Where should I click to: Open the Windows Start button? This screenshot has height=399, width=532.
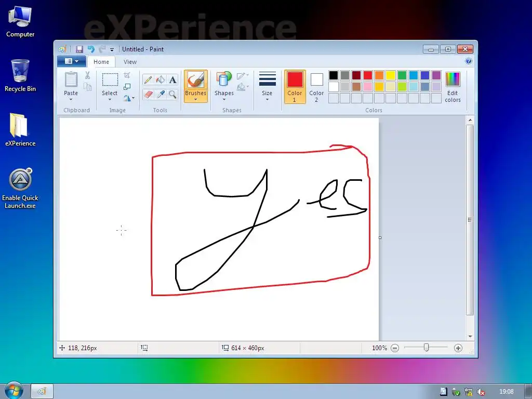(x=14, y=390)
